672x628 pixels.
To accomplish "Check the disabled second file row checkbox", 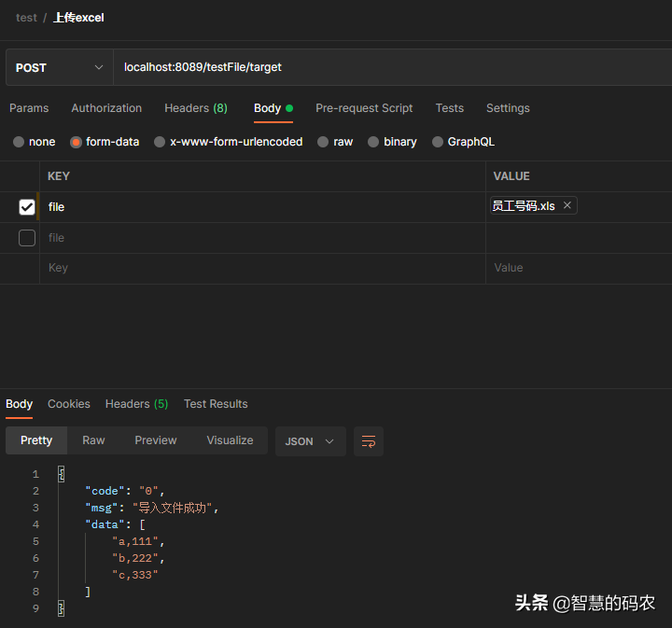I will 26,238.
